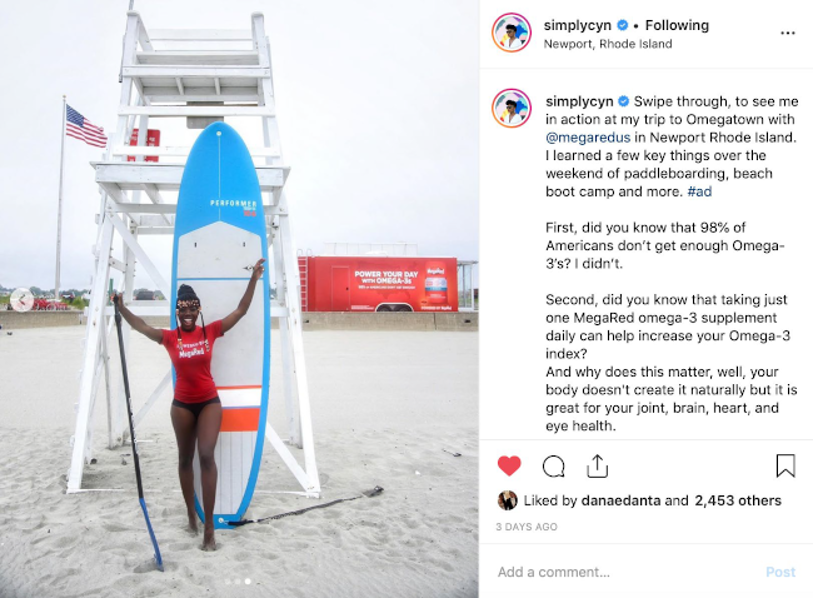This screenshot has height=598, width=813.
Task: Open the #ad hashtag link
Action: pyautogui.click(x=699, y=191)
